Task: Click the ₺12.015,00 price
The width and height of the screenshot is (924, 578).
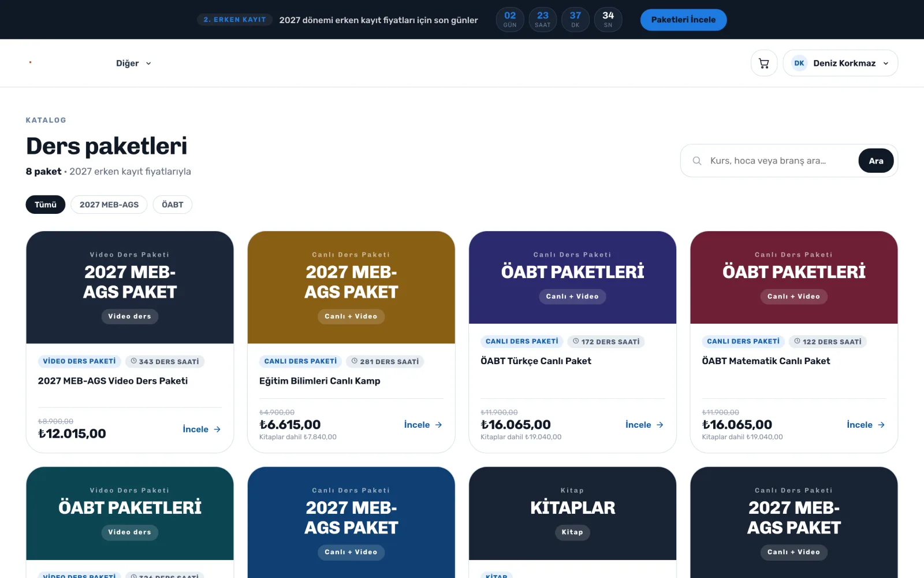Action: coord(72,433)
